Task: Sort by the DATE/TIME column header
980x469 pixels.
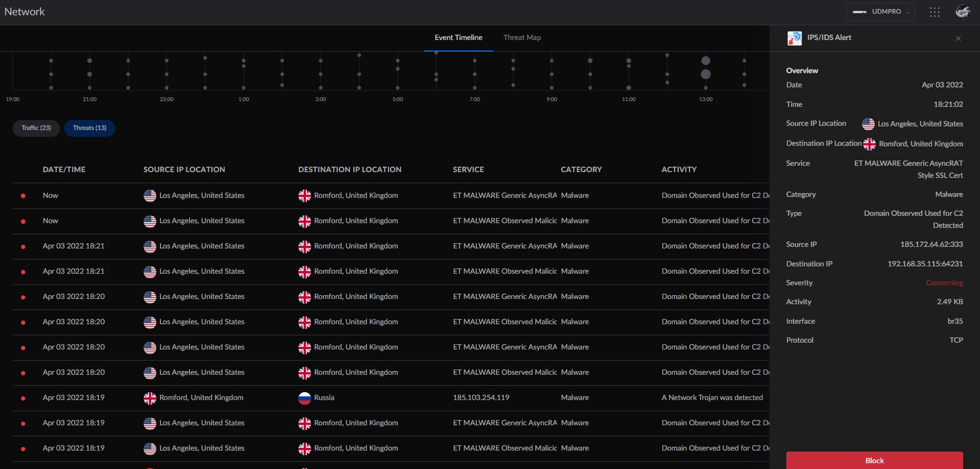Action: point(64,169)
